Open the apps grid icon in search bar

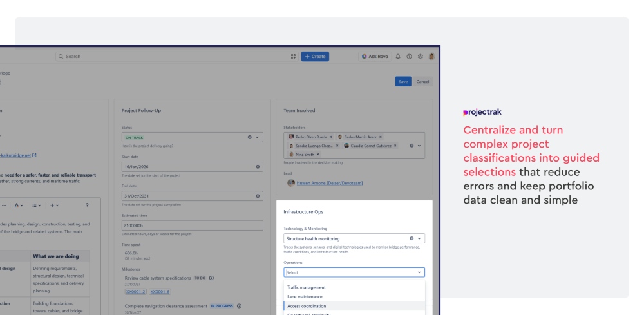point(293,56)
